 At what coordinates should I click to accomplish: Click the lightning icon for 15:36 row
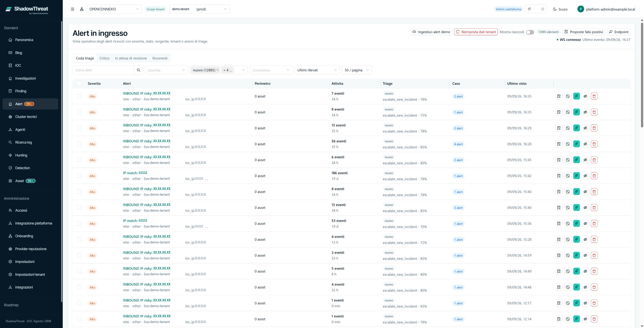click(x=576, y=223)
